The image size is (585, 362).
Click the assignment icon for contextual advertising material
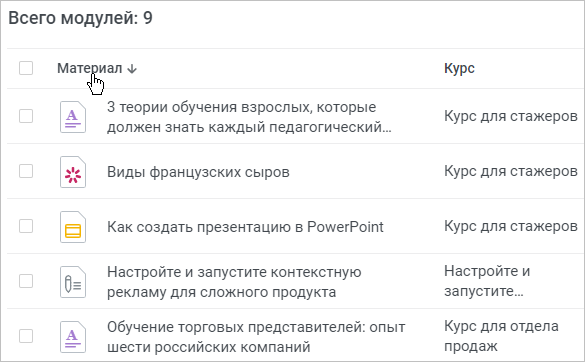coord(73,282)
